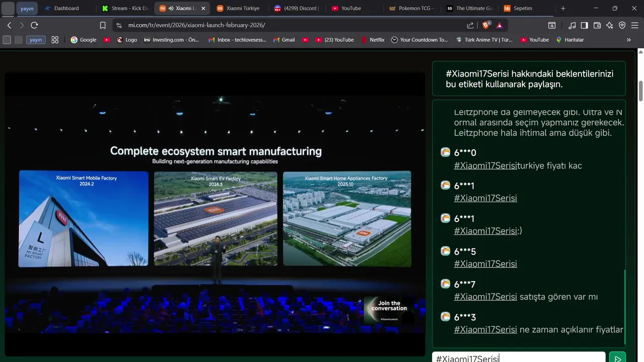
Task: Open the Logo bookmark
Action: (x=127, y=40)
